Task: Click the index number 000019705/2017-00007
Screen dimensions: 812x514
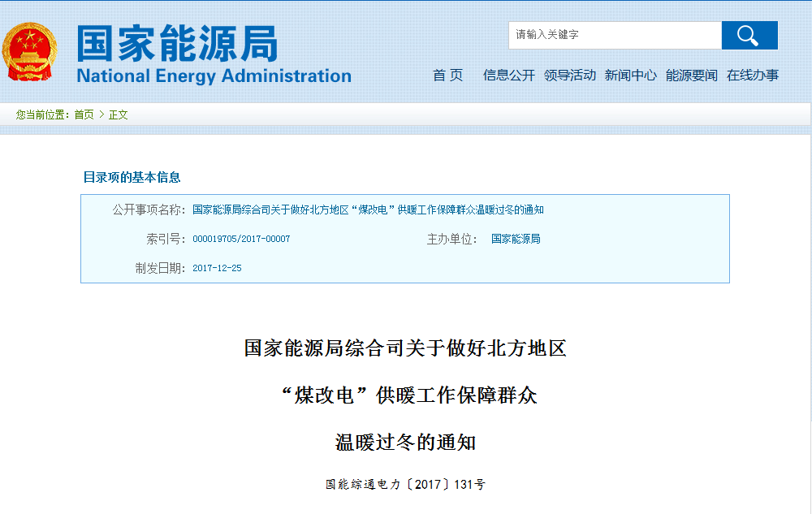Action: [x=241, y=238]
